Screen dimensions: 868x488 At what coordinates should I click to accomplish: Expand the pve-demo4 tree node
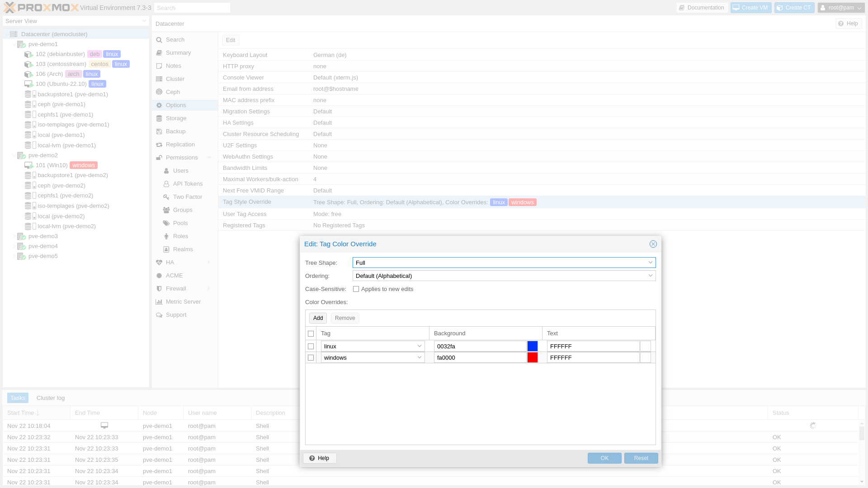[x=14, y=246]
